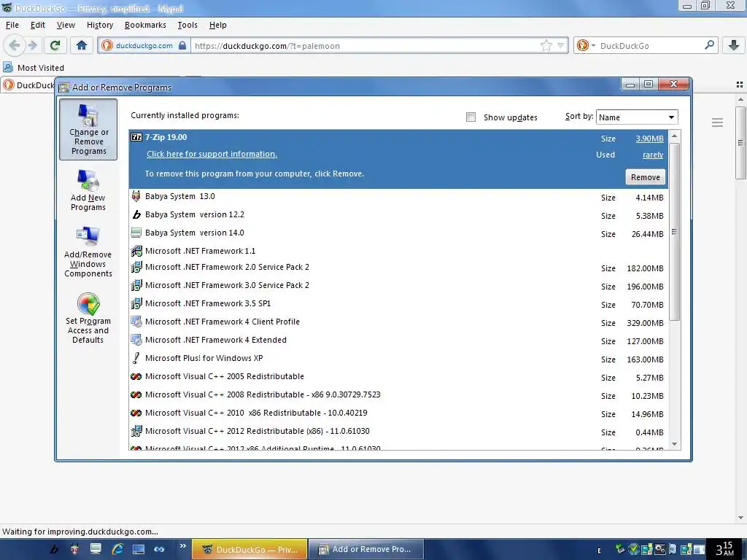The image size is (747, 560).
Task: Select Change or Remove Programs sidebar icon
Action: [88, 129]
